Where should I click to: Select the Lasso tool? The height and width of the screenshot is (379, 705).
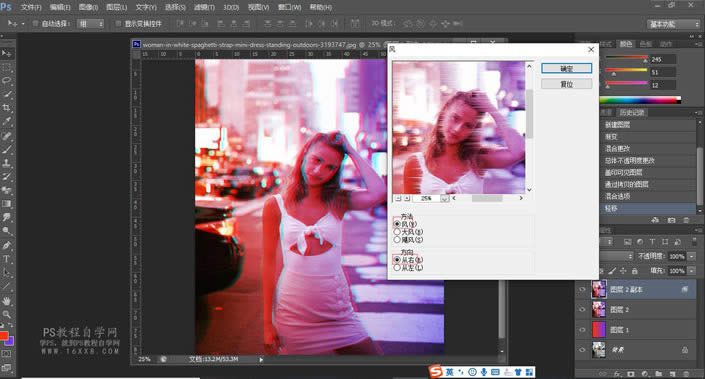coord(7,80)
